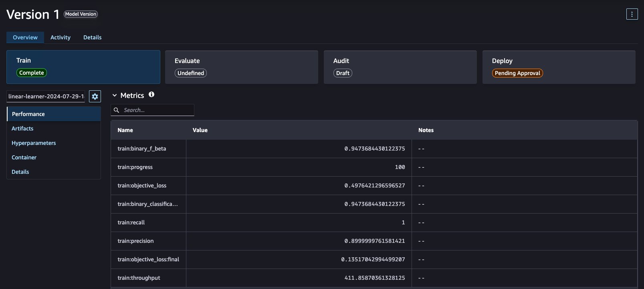Click the gear settings icon beside training job
This screenshot has height=289, width=644.
click(x=95, y=96)
